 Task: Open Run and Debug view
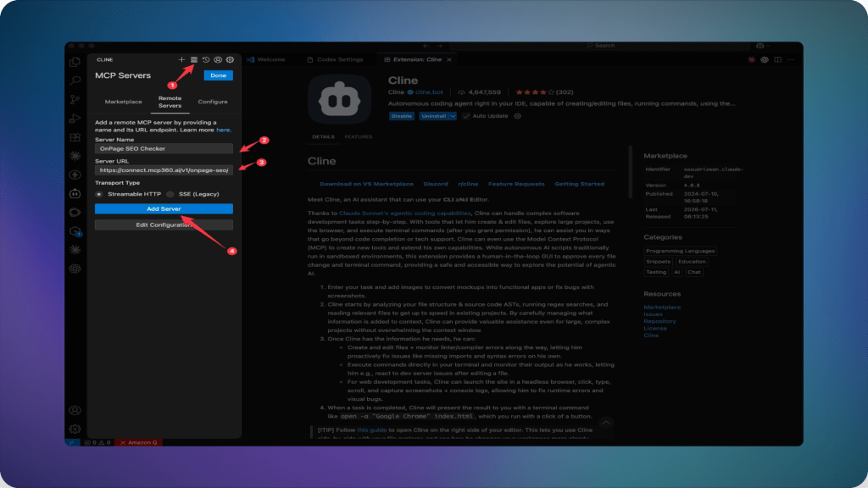(x=75, y=119)
